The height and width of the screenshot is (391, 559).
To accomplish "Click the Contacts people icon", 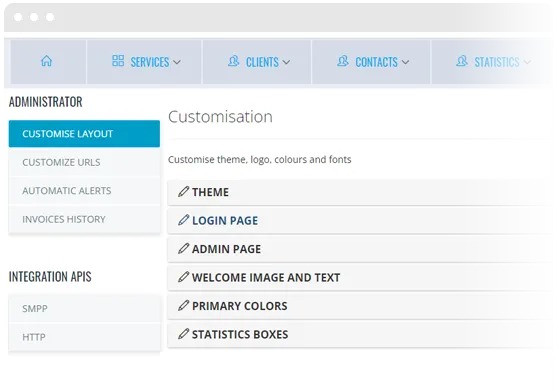I will [343, 61].
